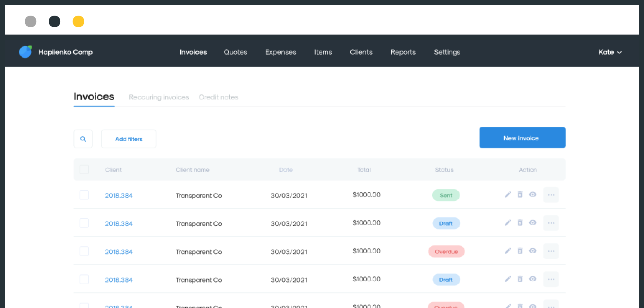Click the New invoice button

(522, 138)
